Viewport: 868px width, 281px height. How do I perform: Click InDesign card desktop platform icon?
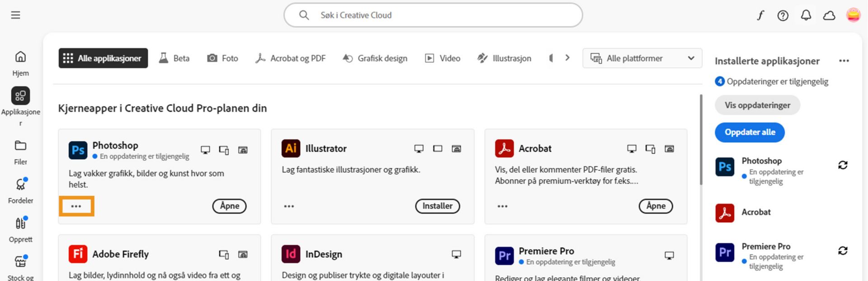click(456, 254)
